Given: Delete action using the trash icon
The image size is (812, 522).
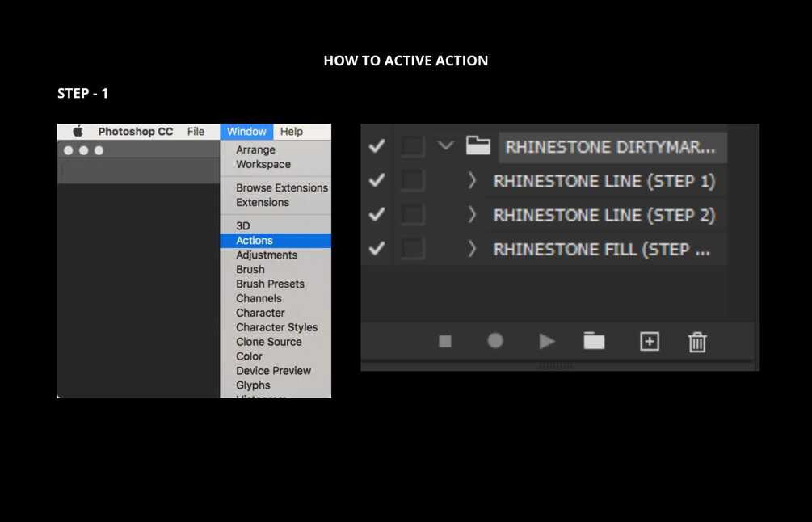Looking at the screenshot, I should tap(697, 342).
